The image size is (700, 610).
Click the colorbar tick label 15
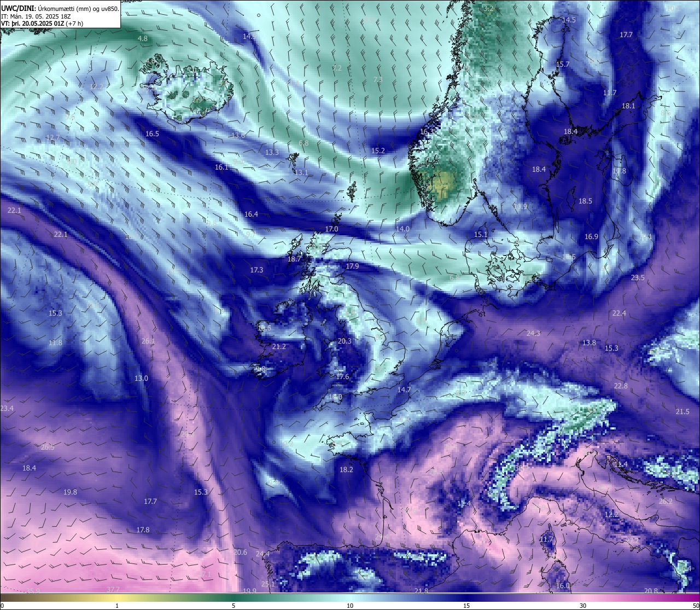point(466,606)
